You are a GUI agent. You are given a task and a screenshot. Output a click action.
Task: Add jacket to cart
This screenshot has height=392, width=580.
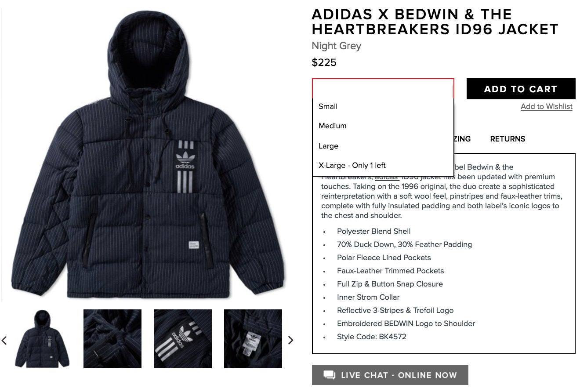[x=521, y=89]
